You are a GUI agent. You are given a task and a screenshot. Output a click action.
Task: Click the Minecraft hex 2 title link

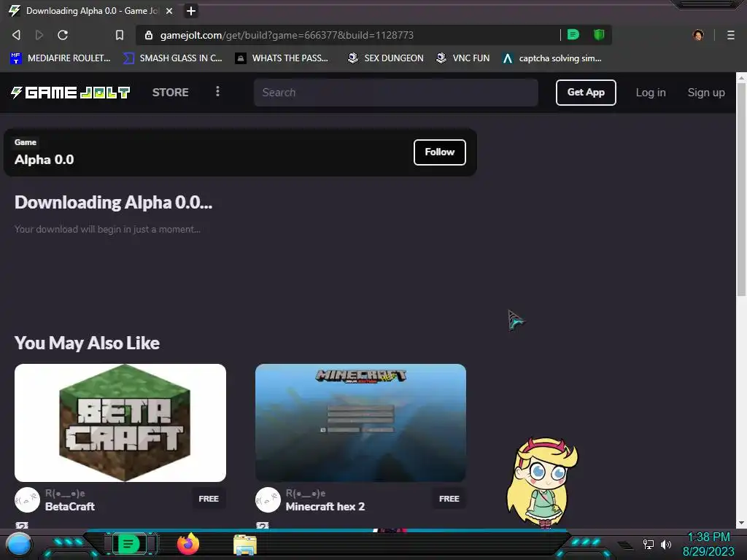325,507
